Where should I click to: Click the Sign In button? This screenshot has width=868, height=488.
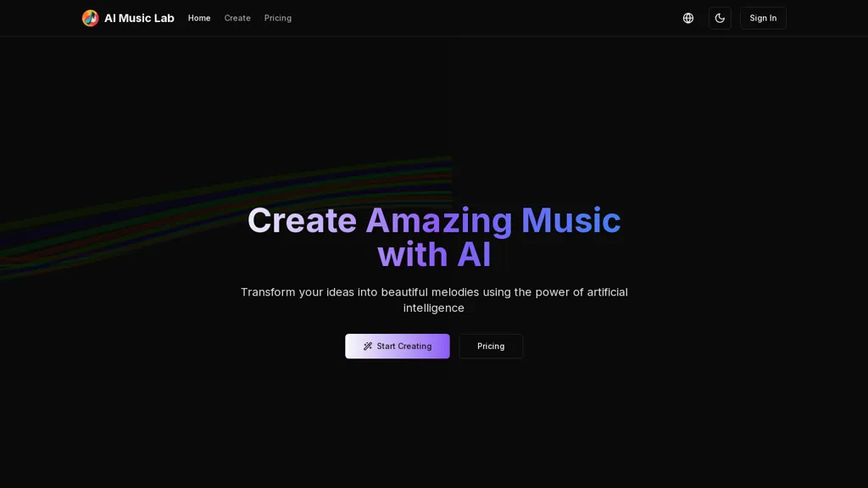tap(763, 19)
